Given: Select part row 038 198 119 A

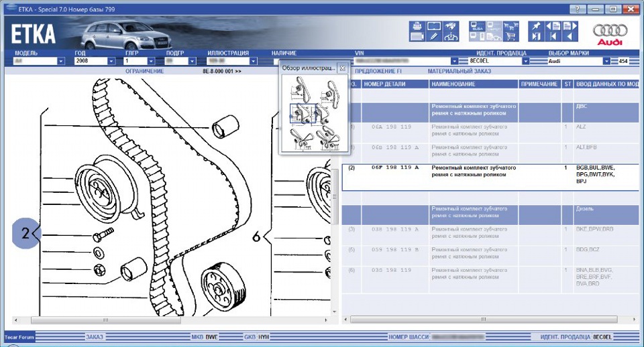Looking at the screenshot, I should click(491, 235).
